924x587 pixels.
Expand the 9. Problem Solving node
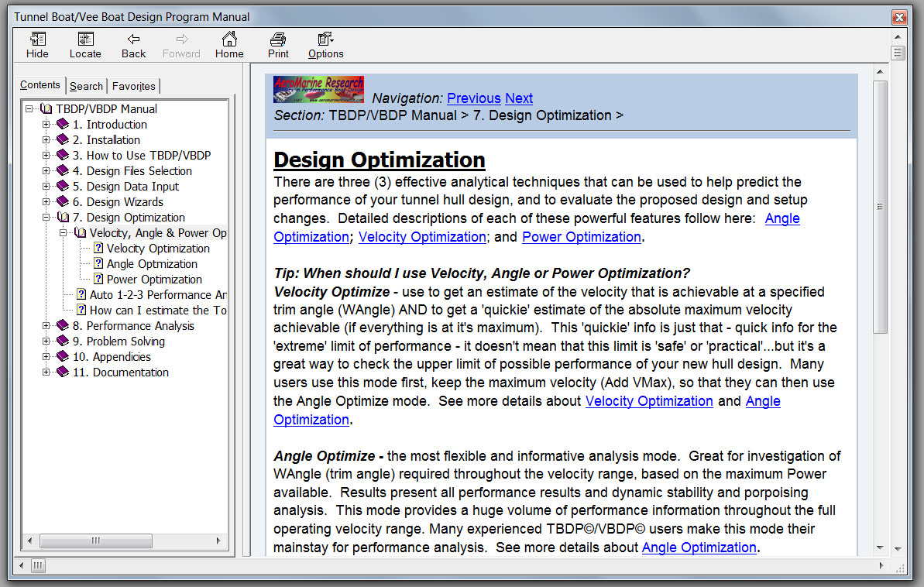tap(46, 341)
